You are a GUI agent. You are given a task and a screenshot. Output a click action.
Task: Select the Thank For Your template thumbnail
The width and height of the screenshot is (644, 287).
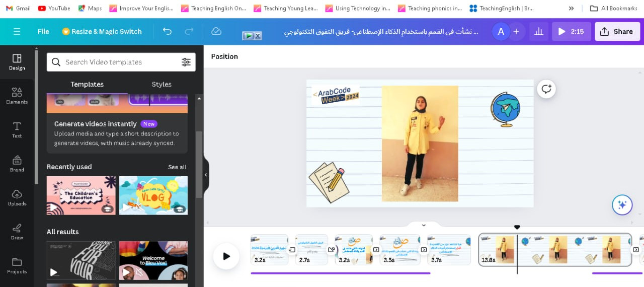81,260
